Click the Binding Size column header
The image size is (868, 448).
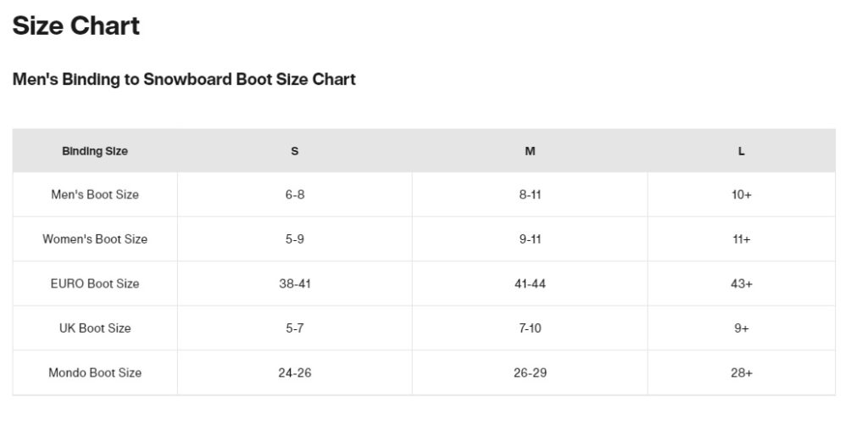pos(95,151)
